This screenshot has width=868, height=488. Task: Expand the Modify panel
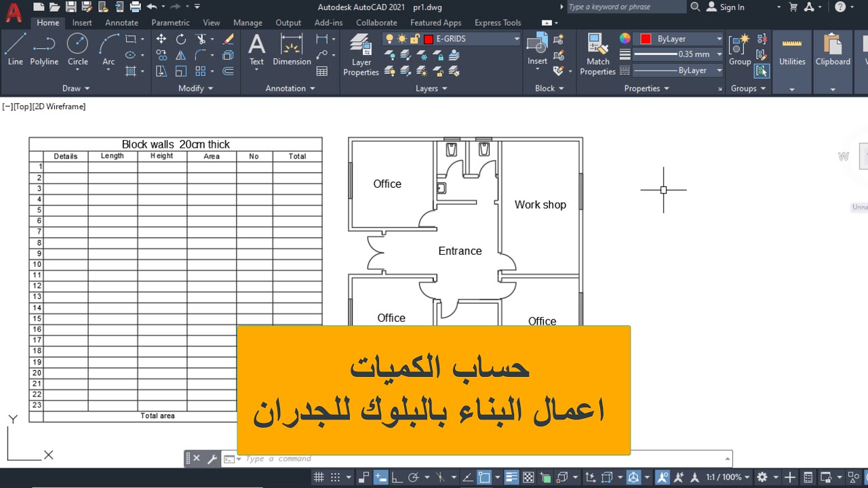(196, 88)
